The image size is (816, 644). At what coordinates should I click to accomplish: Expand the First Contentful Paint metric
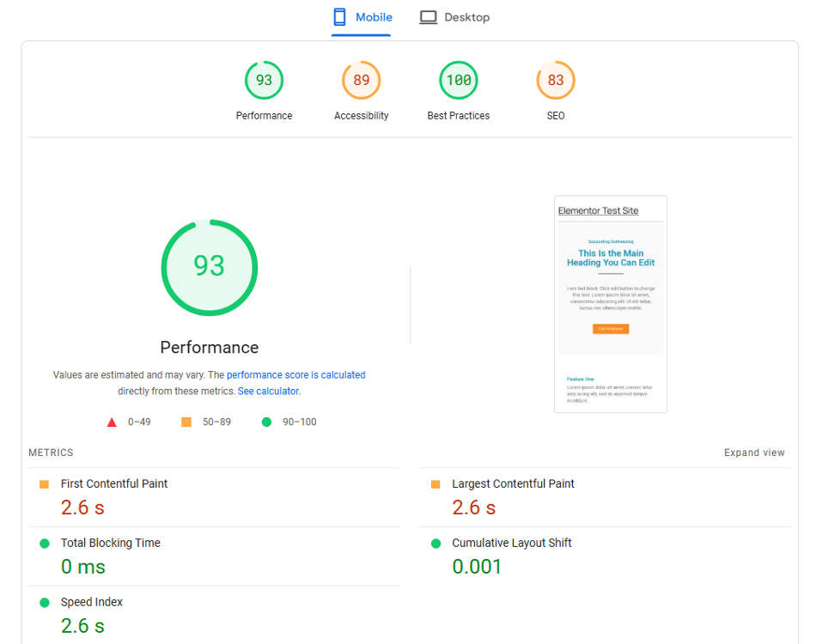(114, 484)
